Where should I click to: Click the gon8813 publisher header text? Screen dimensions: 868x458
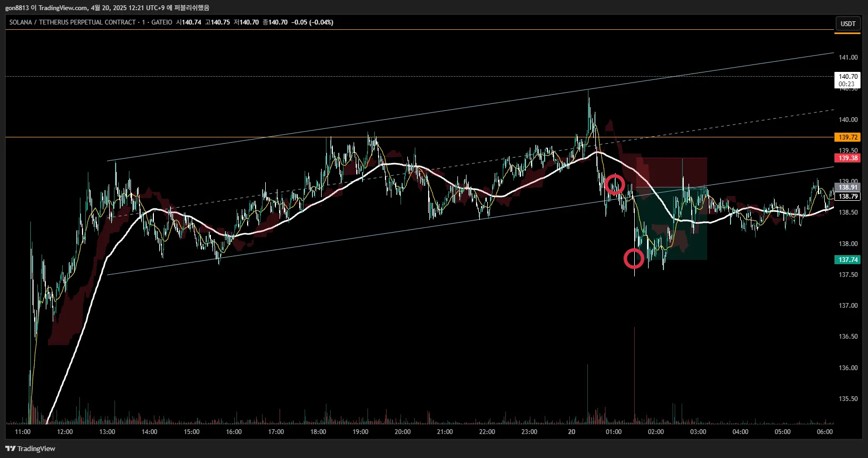pos(17,7)
